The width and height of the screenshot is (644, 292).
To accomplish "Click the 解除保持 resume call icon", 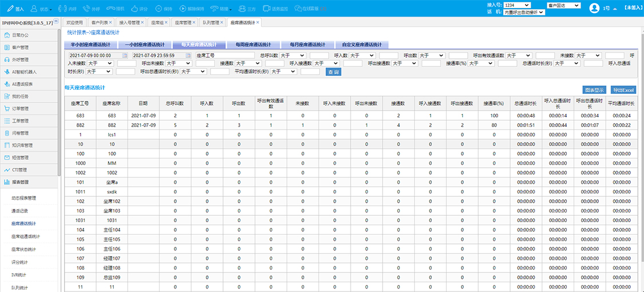I will pos(182,9).
